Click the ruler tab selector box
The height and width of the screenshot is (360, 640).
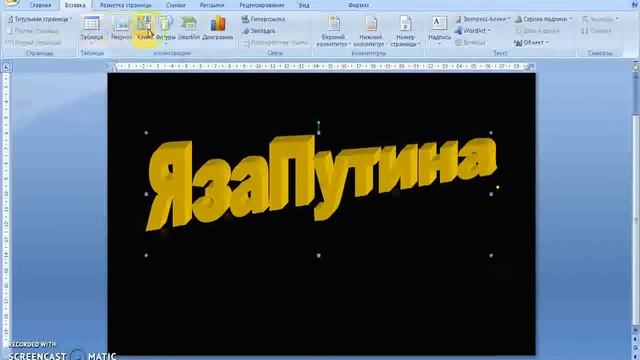6,67
